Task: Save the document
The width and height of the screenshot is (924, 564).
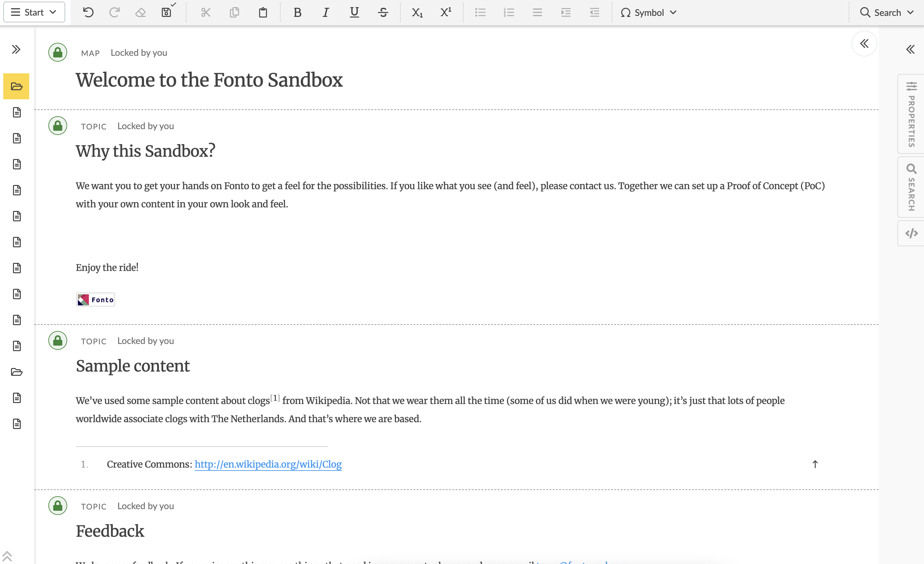Action: [x=166, y=12]
